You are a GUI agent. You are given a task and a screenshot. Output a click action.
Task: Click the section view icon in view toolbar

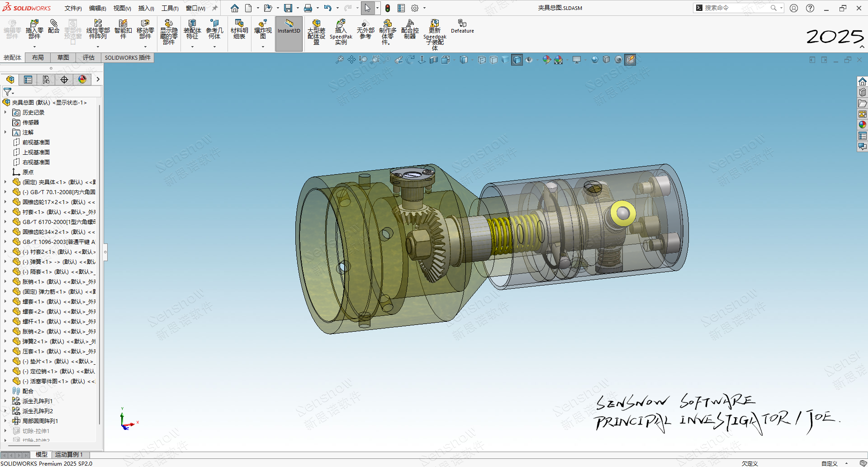pyautogui.click(x=434, y=60)
